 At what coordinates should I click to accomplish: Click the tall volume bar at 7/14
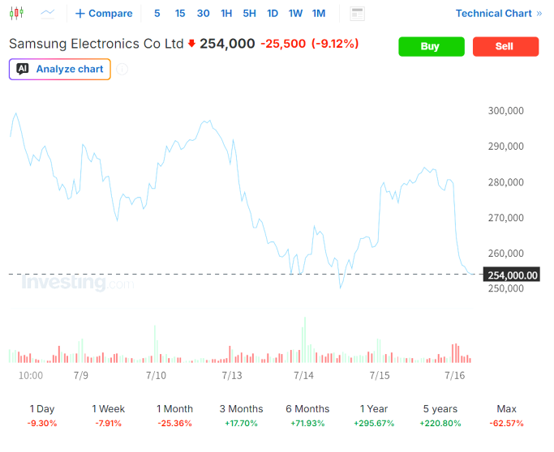point(305,340)
